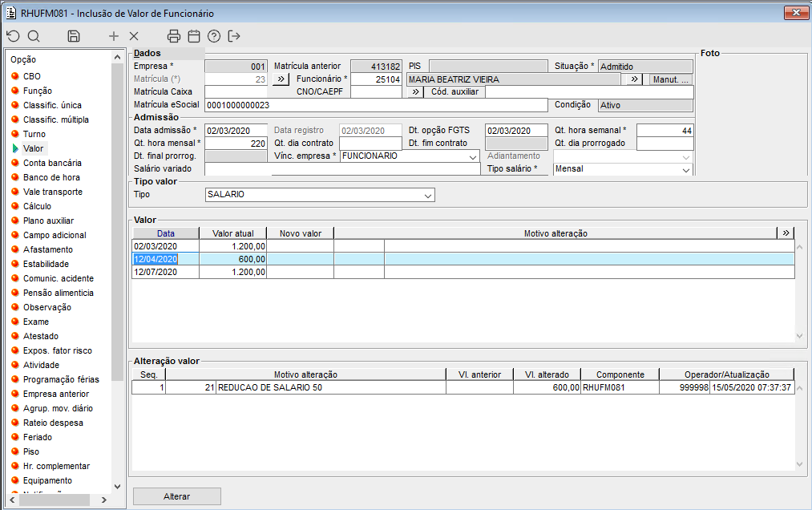Open the Vale transporte option
The height and width of the screenshot is (510, 812).
(x=52, y=192)
